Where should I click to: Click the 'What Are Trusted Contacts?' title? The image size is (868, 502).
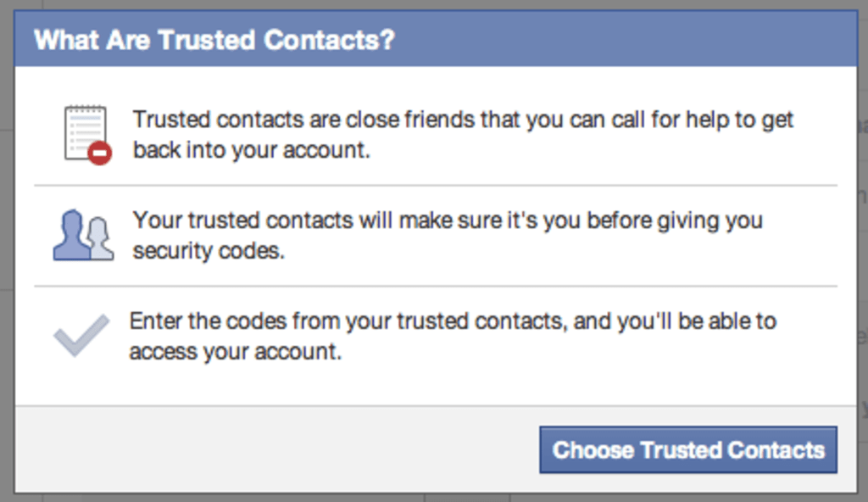click(214, 40)
